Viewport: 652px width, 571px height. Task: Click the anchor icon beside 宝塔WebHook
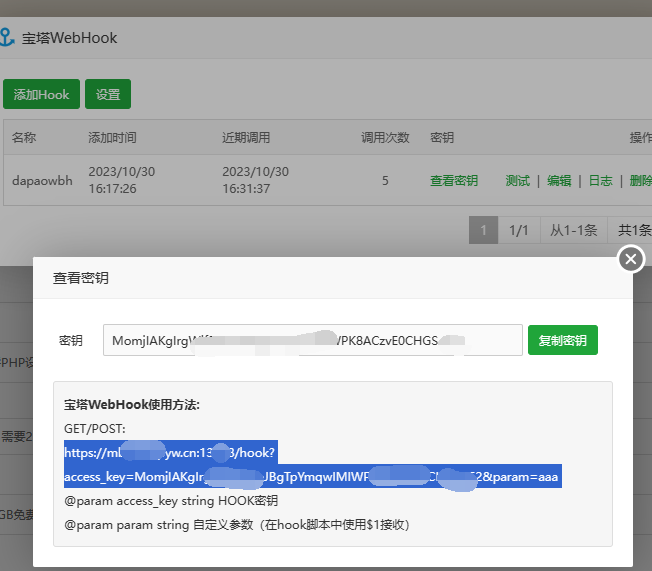click(x=6, y=37)
